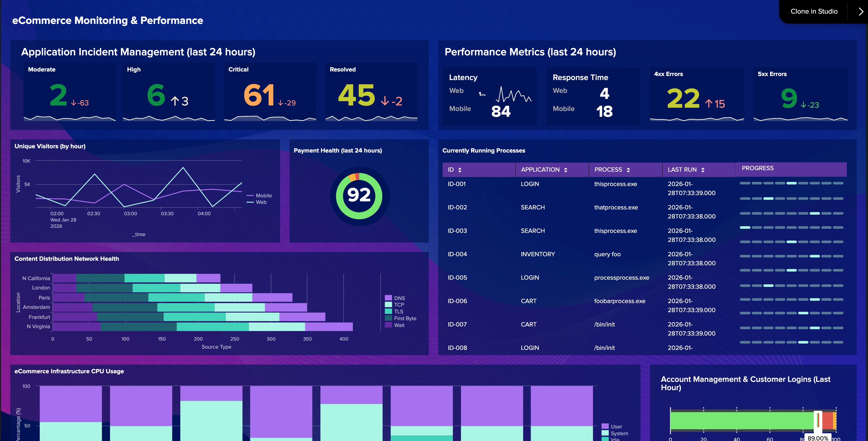This screenshot has height=441, width=868.
Task: Toggle DNS series in CDN legend
Action: coord(399,298)
